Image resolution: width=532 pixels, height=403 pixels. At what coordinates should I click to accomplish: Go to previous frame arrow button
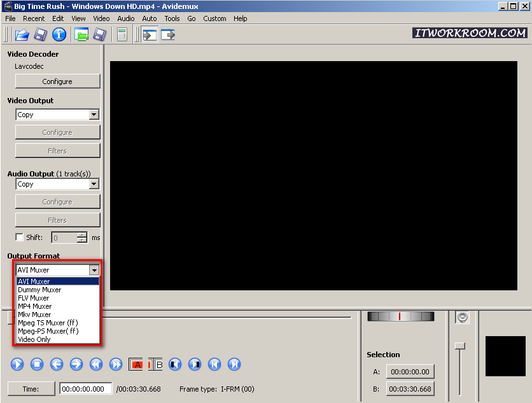coord(57,364)
